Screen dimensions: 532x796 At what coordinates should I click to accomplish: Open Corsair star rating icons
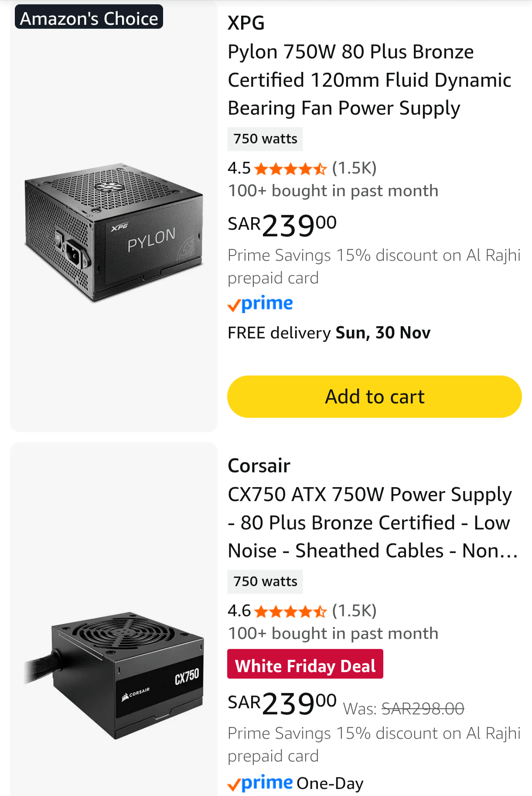click(x=290, y=612)
